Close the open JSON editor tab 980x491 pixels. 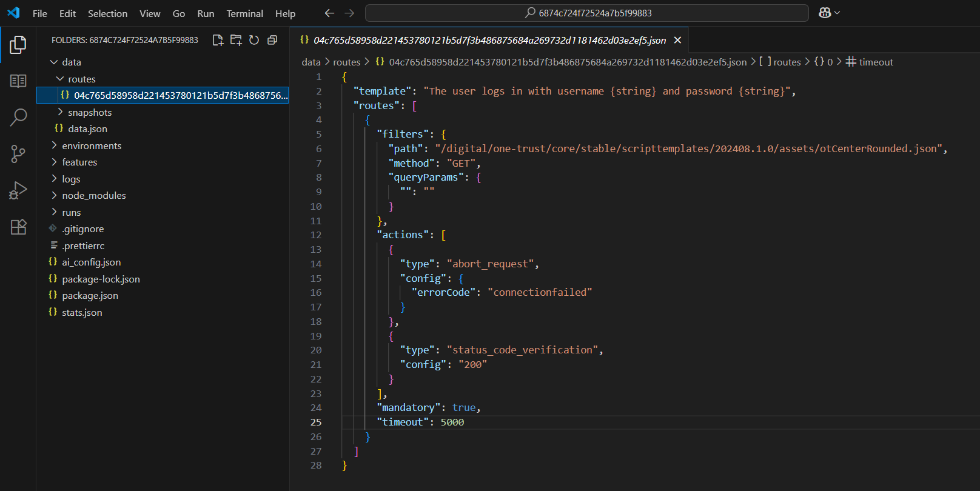[x=677, y=40]
